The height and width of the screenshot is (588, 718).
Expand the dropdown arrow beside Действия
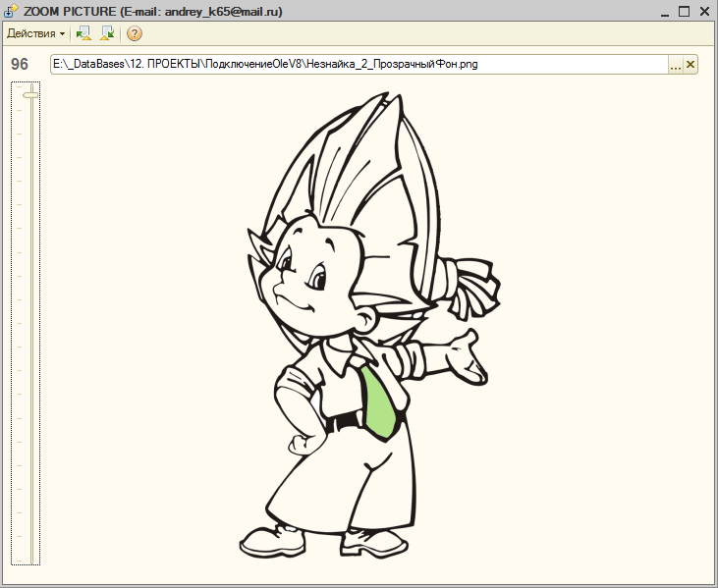click(x=63, y=33)
